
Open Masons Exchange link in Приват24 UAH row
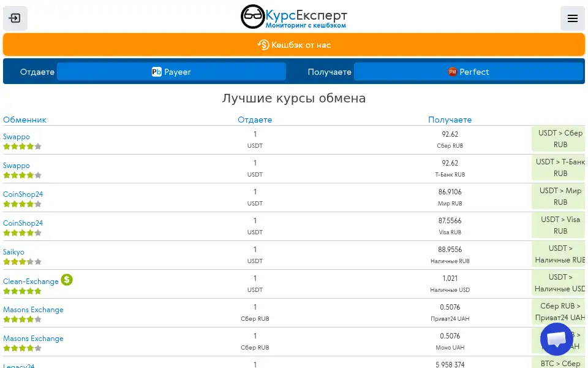pyautogui.click(x=33, y=310)
